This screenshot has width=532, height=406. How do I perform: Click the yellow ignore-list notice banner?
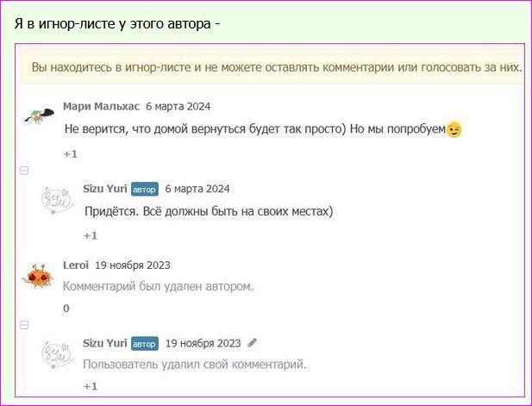pos(276,67)
